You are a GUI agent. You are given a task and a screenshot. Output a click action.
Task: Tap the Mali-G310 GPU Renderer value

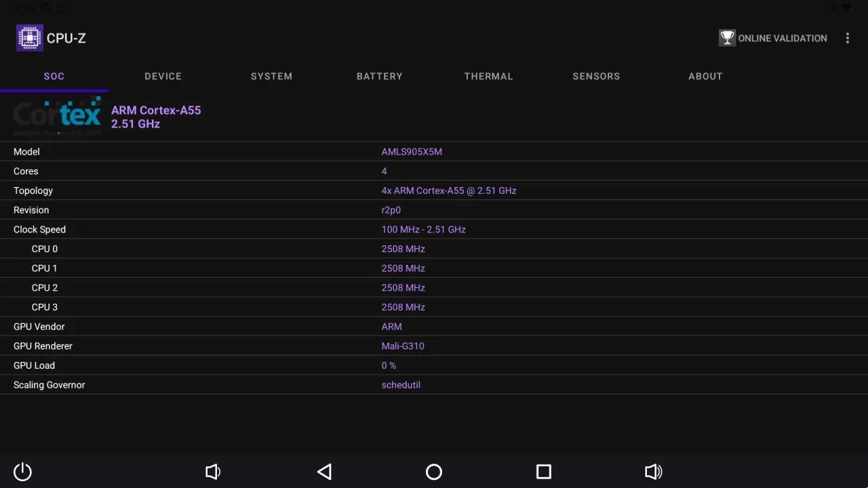403,346
